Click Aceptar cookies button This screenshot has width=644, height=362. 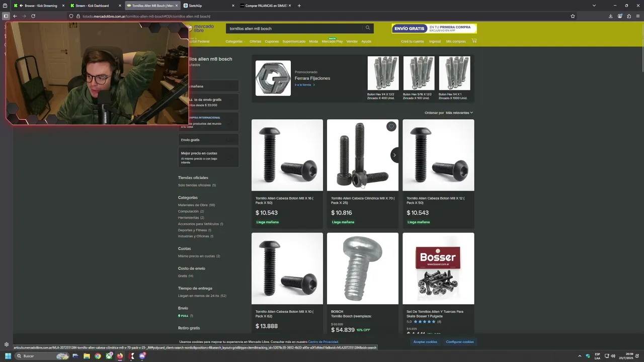[425, 342]
